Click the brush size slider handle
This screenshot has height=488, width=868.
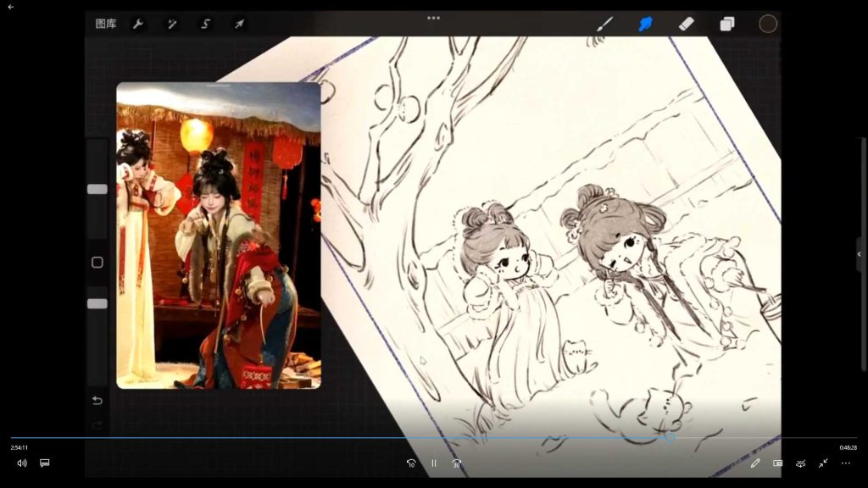tap(97, 189)
